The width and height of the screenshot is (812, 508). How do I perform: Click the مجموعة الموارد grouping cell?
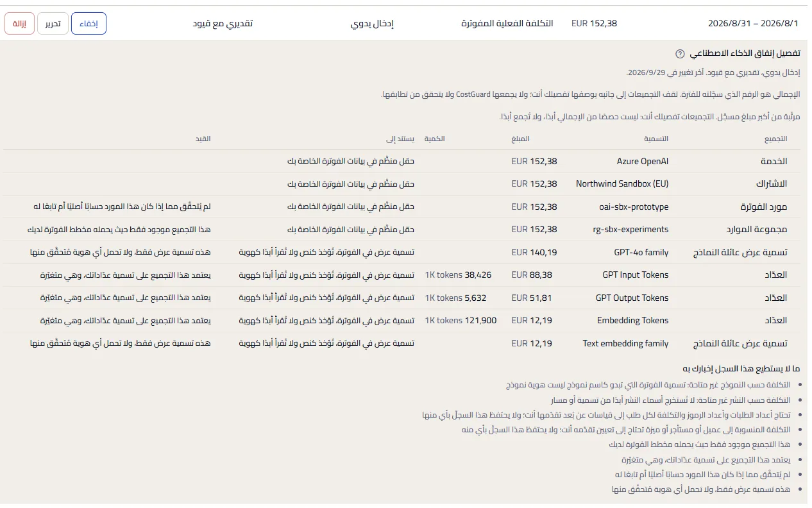(757, 229)
